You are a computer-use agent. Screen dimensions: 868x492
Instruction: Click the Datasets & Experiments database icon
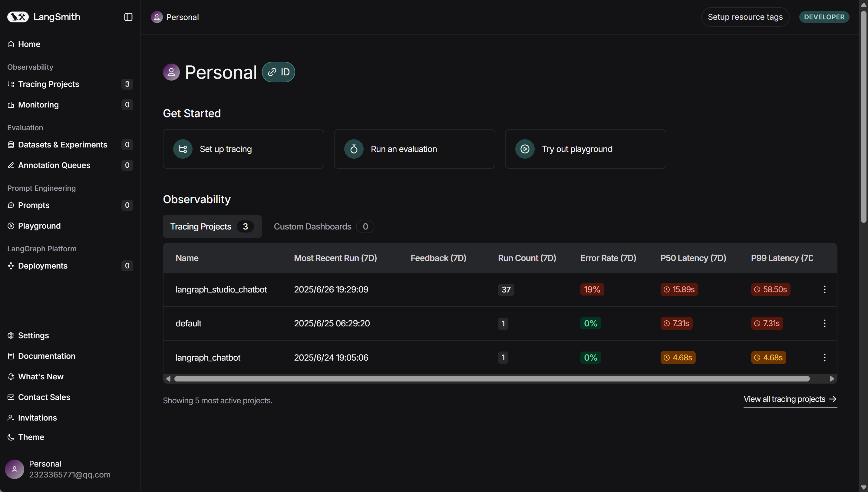(x=11, y=145)
